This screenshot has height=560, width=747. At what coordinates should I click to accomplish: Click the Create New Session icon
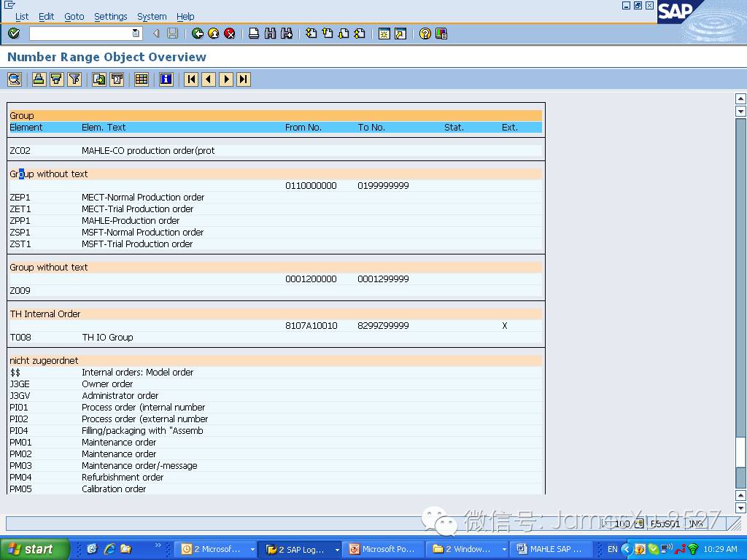pyautogui.click(x=384, y=34)
